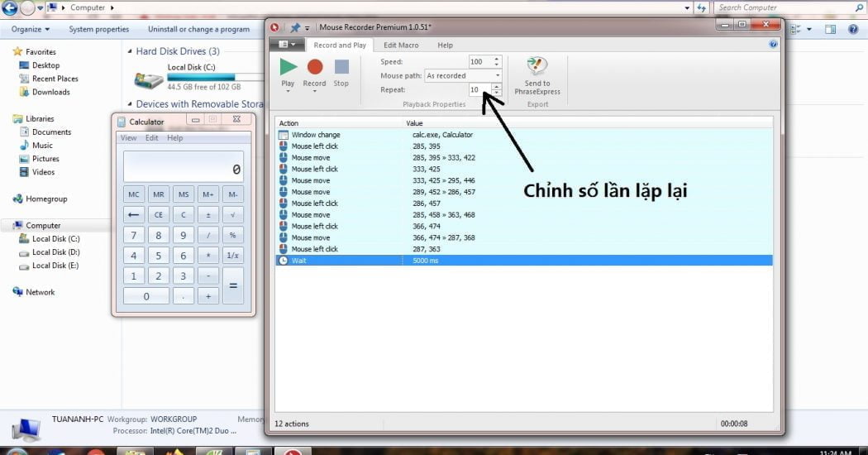
Task: Click into the Speed value field
Action: tap(479, 61)
